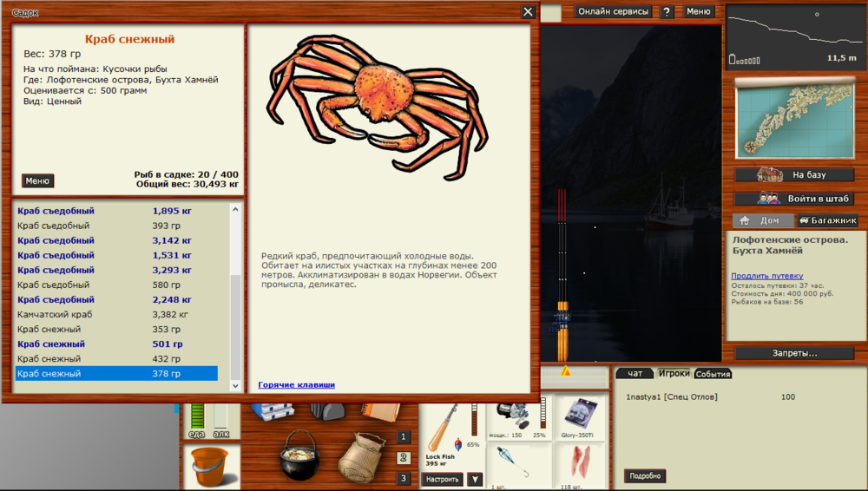Switch to the Игроки tab
Image resolution: width=868 pixels, height=491 pixels.
pos(674,374)
